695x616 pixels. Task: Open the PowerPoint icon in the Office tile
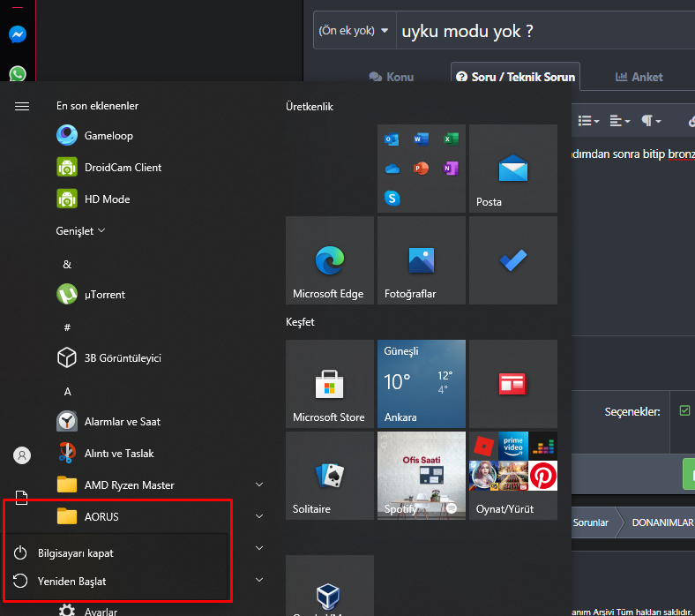coord(421,169)
